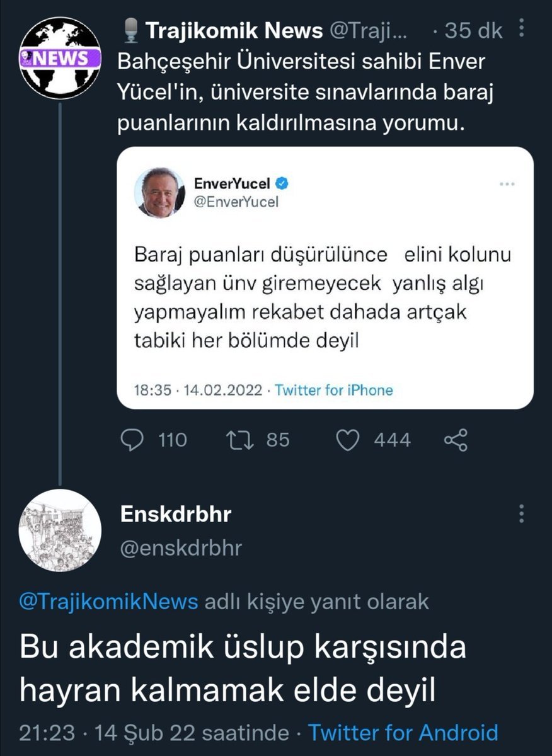Tap the blue verified badge beside EnverYucel
552x756 pixels.
[284, 184]
